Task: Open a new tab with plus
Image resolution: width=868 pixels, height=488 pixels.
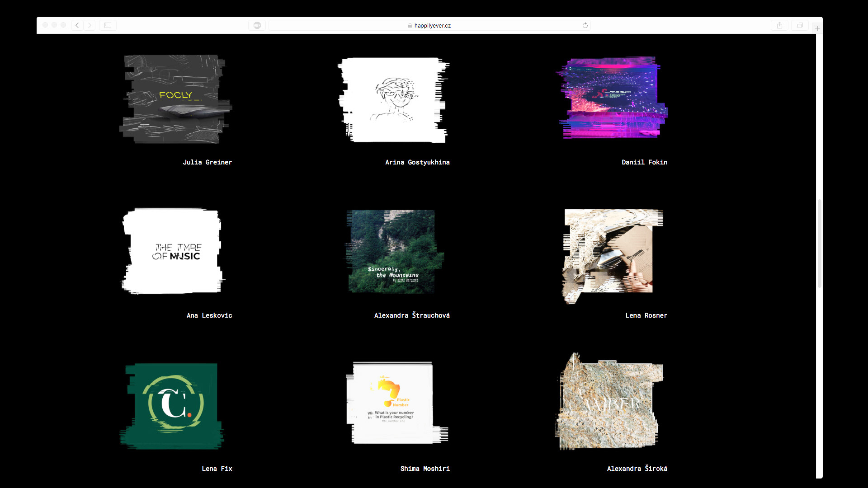Action: pos(817,28)
